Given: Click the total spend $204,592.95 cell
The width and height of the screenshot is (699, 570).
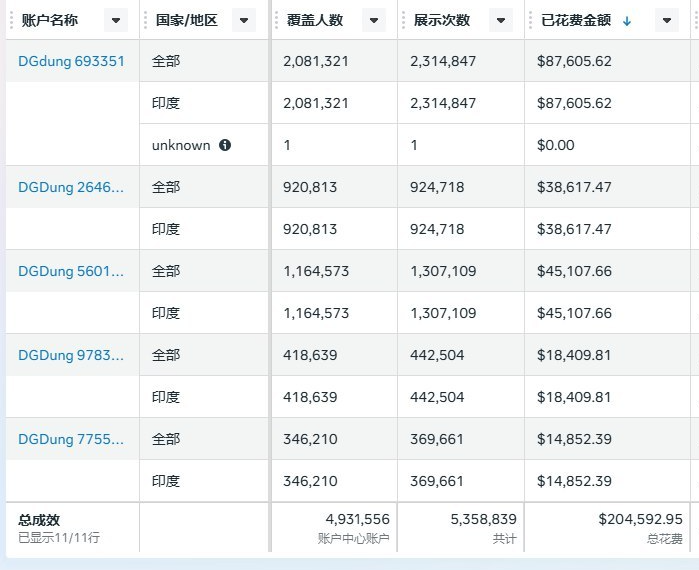Looking at the screenshot, I should point(640,519).
